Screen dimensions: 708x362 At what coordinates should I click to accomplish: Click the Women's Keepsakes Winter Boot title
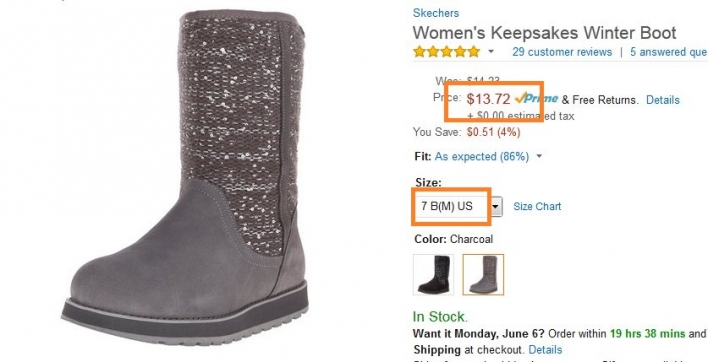[545, 33]
